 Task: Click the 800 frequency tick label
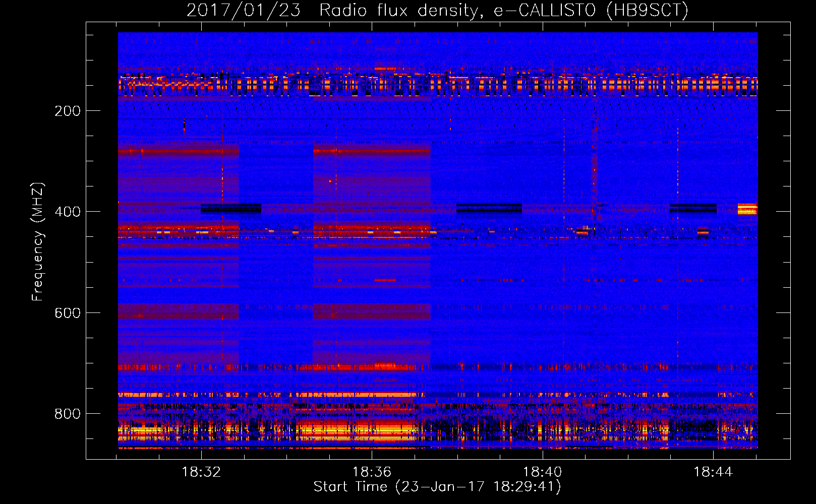click(68, 414)
